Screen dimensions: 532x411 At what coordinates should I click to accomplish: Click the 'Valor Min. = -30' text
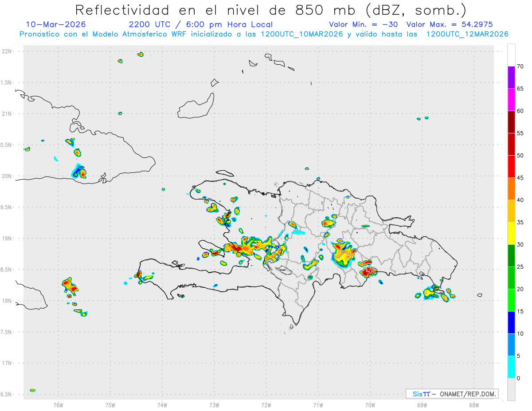[x=364, y=24]
